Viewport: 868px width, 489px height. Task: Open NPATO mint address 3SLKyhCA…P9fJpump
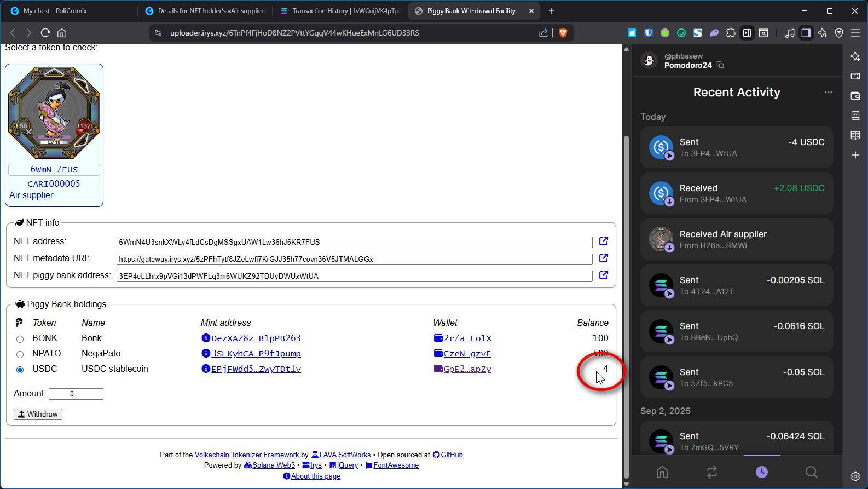[256, 354]
